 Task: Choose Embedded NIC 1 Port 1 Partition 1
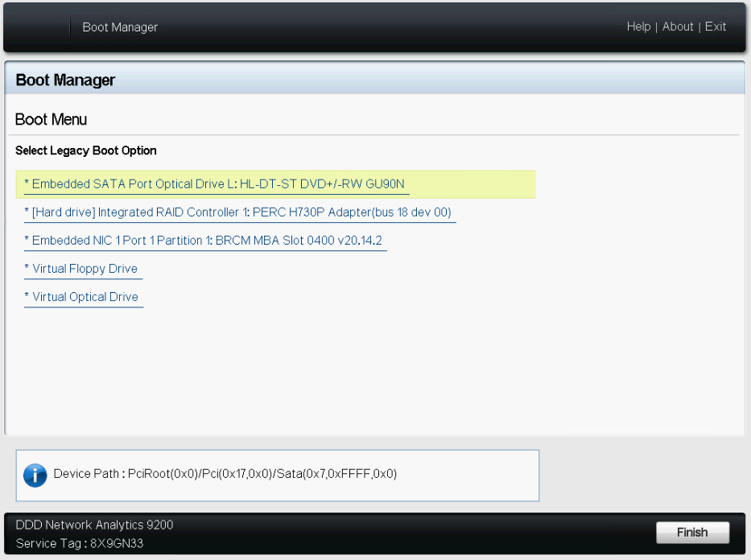(x=206, y=241)
